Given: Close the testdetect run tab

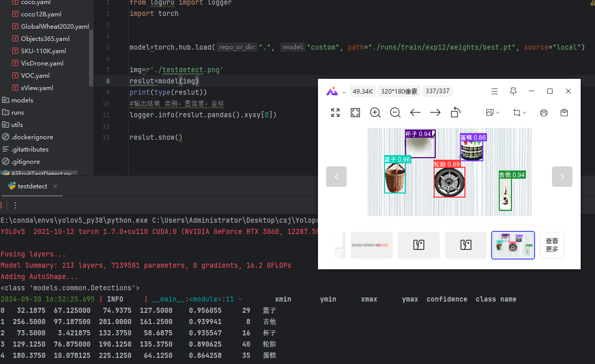Looking at the screenshot, I should pyautogui.click(x=55, y=186).
